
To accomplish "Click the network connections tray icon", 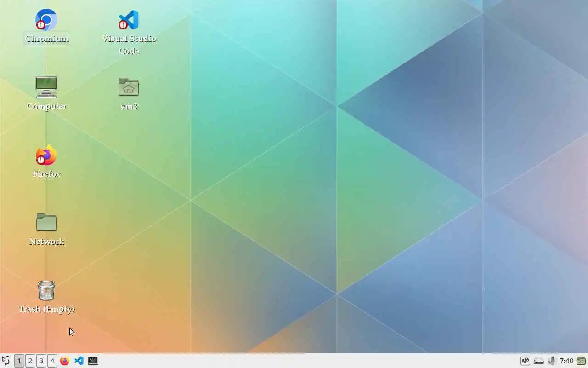I will [x=525, y=361].
